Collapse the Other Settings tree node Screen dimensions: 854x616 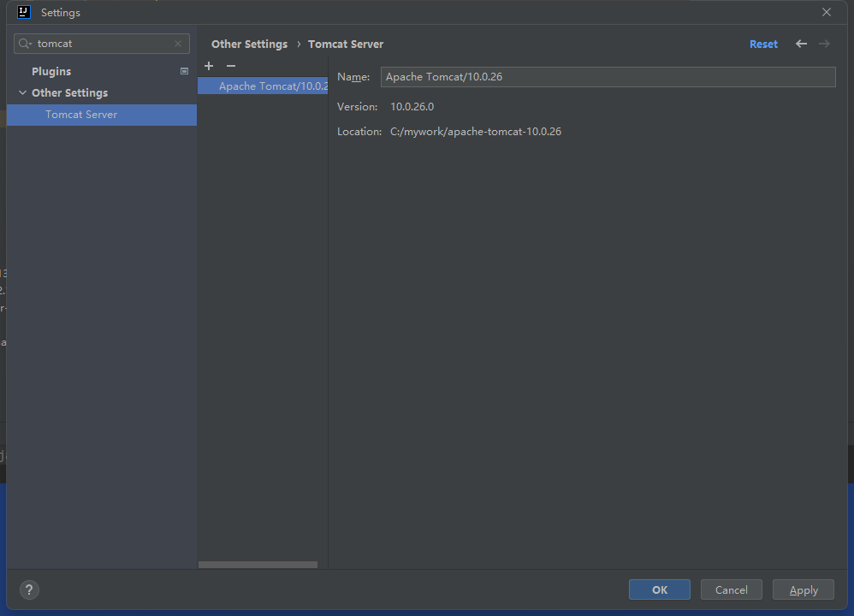point(23,92)
